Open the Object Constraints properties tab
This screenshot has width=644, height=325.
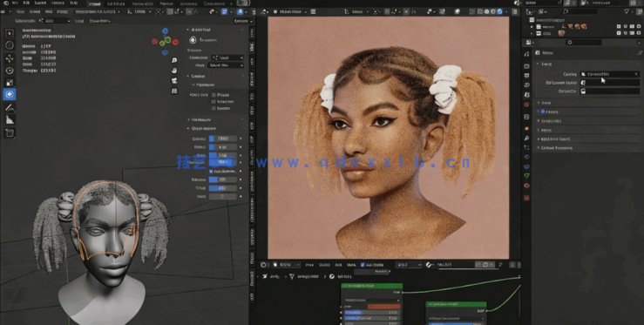tap(526, 166)
